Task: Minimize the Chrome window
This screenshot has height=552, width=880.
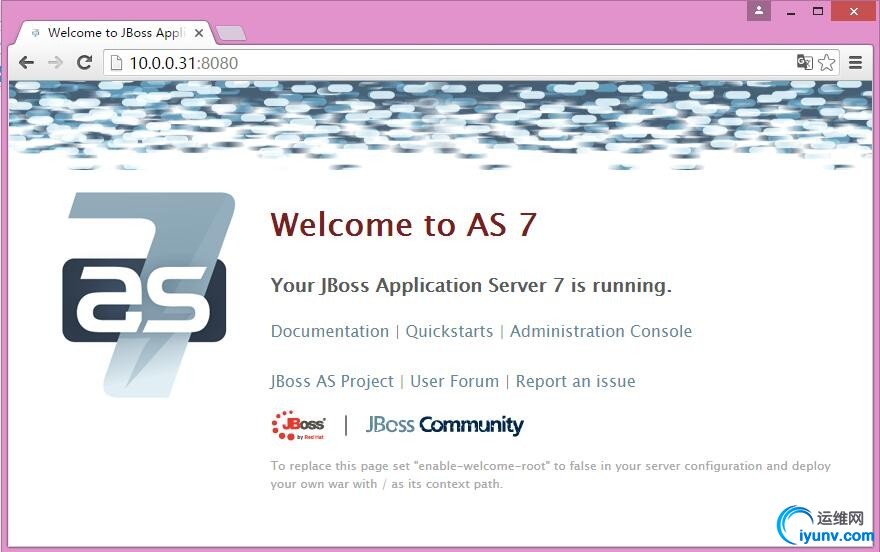Action: [x=791, y=11]
